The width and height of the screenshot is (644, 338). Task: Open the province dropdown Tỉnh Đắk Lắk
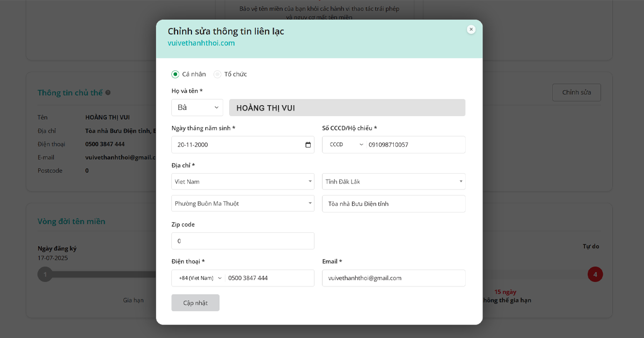[x=393, y=181]
